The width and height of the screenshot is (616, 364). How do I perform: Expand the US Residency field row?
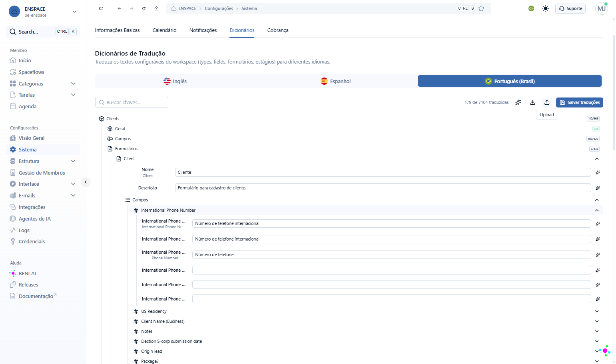(597, 311)
